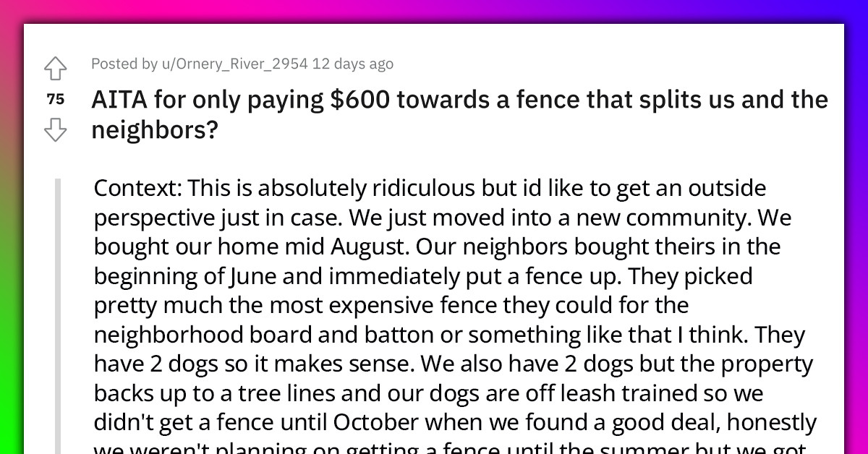Click the '$600' text in the headline
The height and width of the screenshot is (454, 868).
tap(359, 99)
